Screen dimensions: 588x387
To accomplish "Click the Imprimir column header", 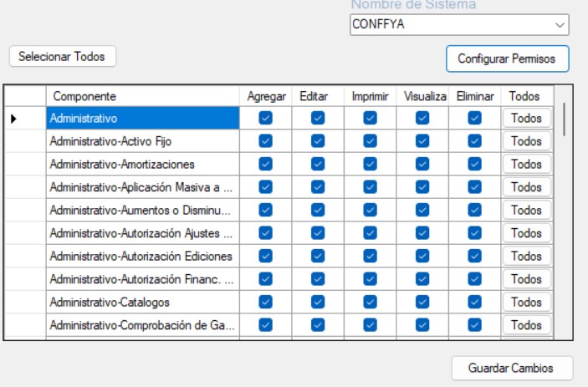I will tap(371, 96).
